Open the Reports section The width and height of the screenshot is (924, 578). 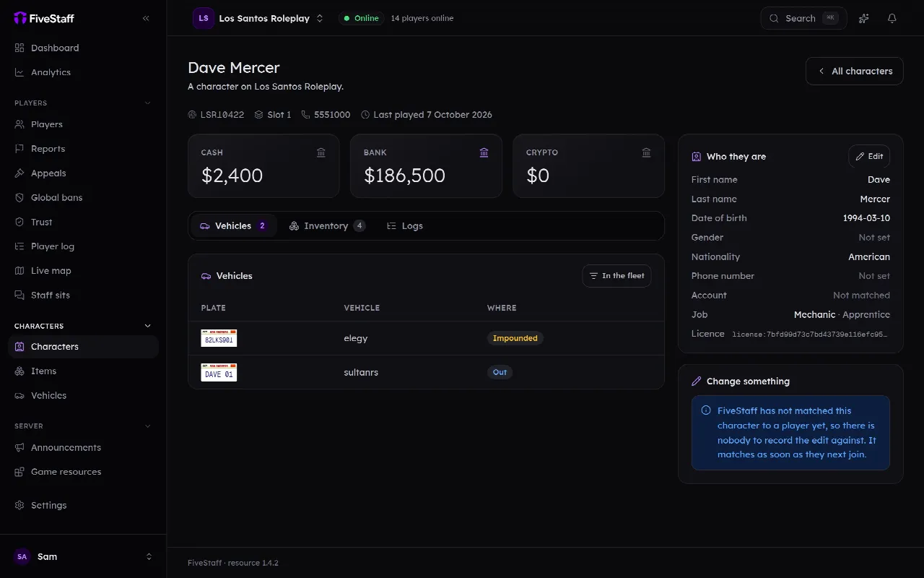point(83,149)
